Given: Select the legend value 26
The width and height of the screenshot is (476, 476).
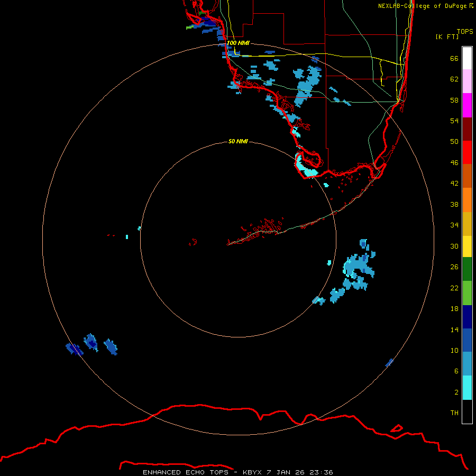Looking at the screenshot, I should [x=454, y=267].
